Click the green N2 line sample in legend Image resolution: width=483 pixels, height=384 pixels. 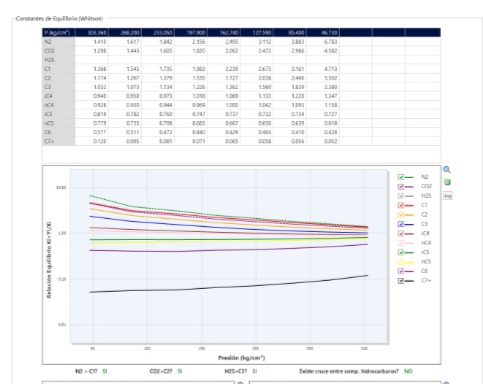[x=409, y=177]
